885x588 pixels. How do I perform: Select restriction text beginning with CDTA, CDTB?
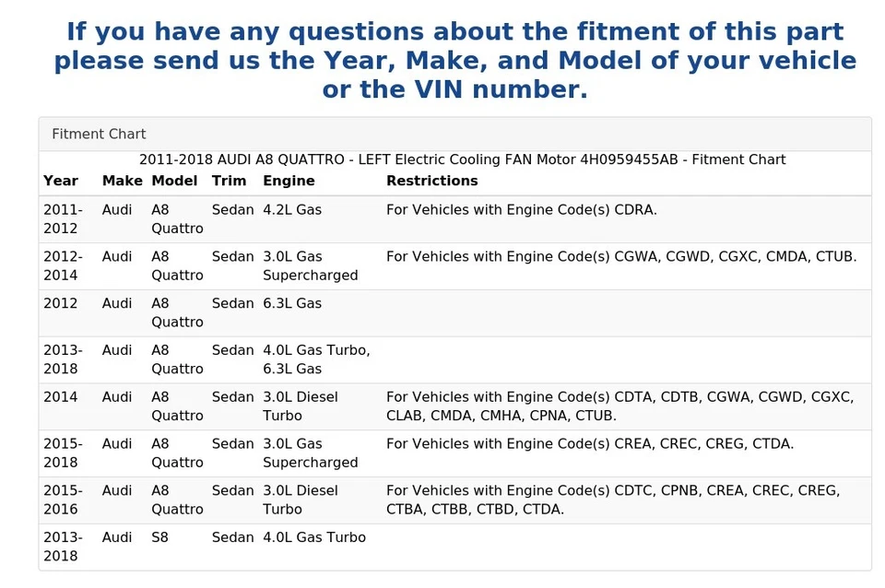coord(619,406)
